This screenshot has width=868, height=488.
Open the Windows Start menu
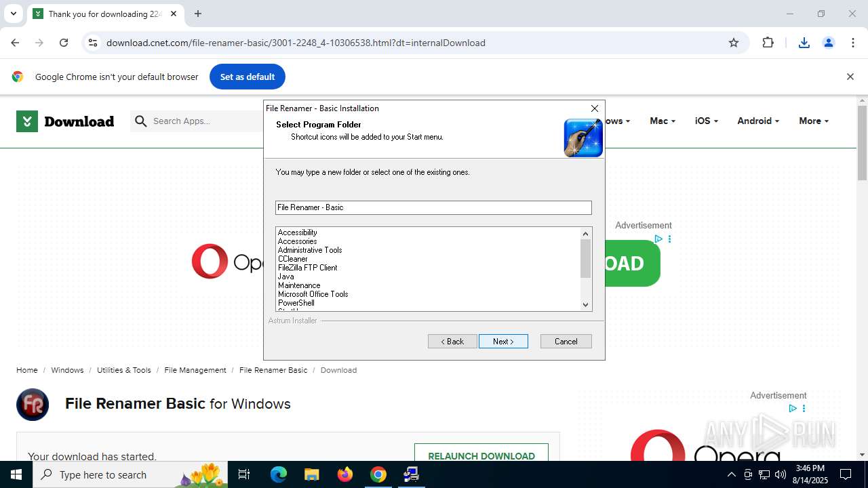point(16,474)
